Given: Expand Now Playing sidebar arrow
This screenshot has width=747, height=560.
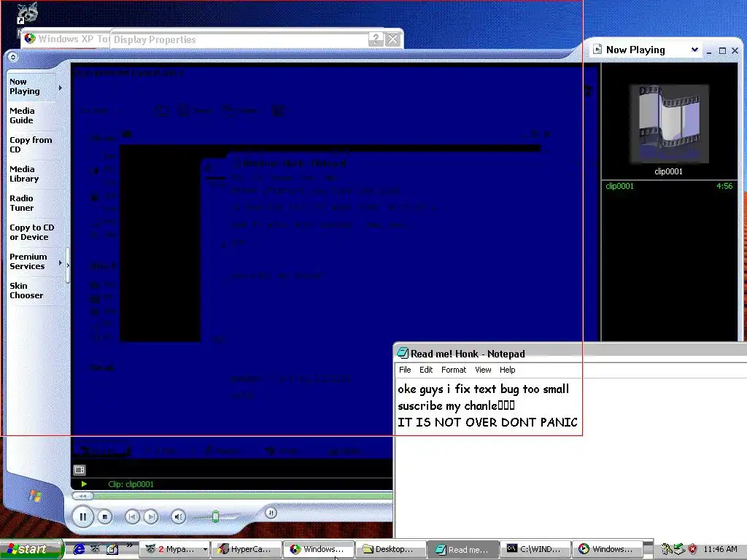Looking at the screenshot, I should coord(61,87).
